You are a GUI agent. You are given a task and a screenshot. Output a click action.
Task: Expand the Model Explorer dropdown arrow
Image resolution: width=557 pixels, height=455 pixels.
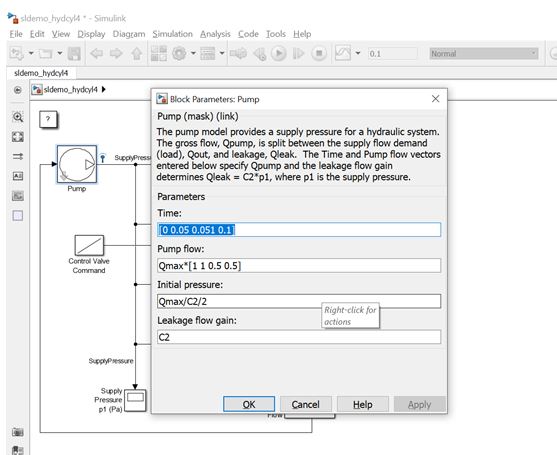point(222,54)
